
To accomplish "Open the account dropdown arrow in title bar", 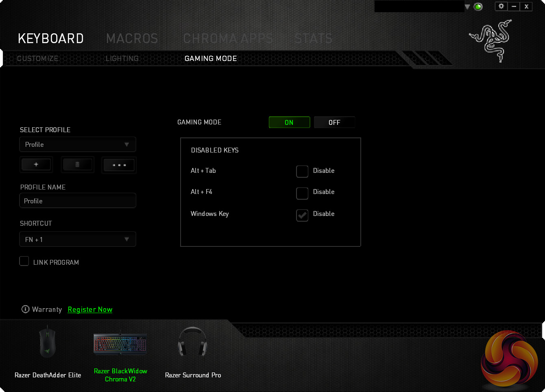I will pyautogui.click(x=467, y=7).
